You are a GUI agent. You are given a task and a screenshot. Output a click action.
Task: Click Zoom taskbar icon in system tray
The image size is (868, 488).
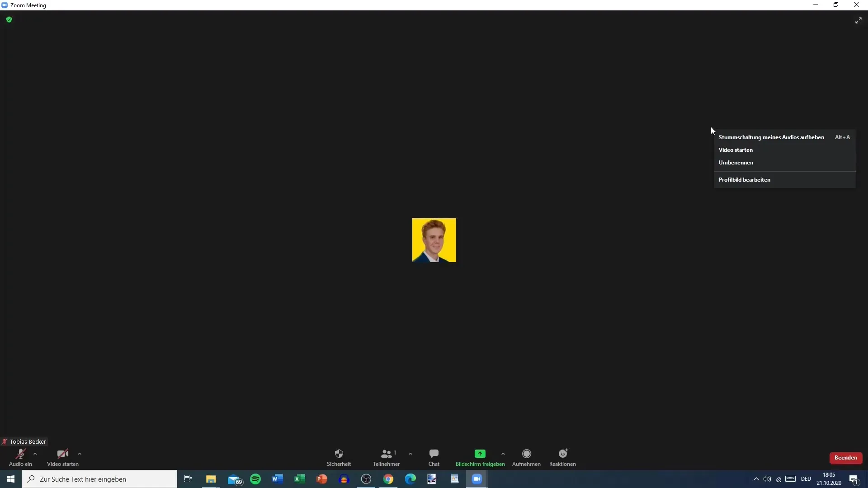(477, 479)
